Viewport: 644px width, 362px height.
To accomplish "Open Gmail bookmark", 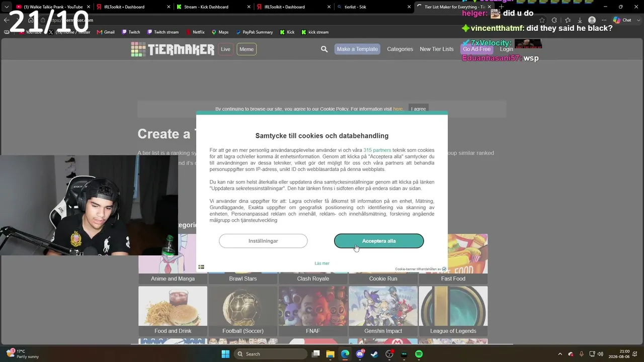I will point(106,32).
